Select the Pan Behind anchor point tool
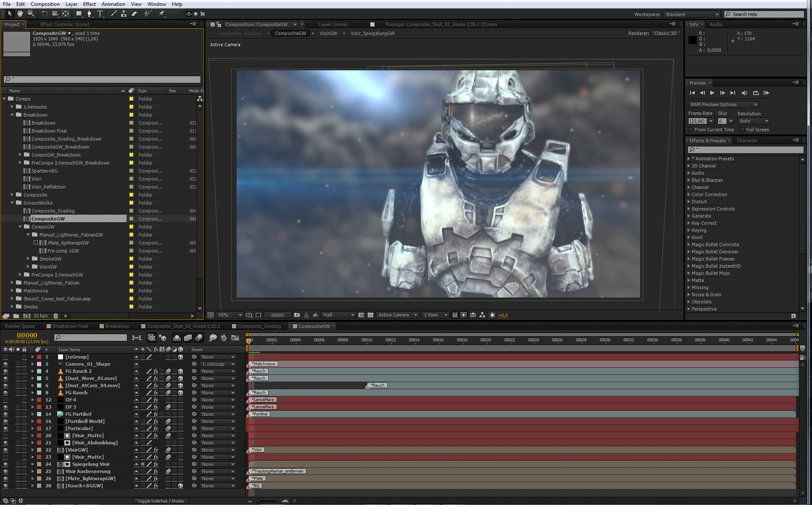Screen dimensions: 812x505 66,14
